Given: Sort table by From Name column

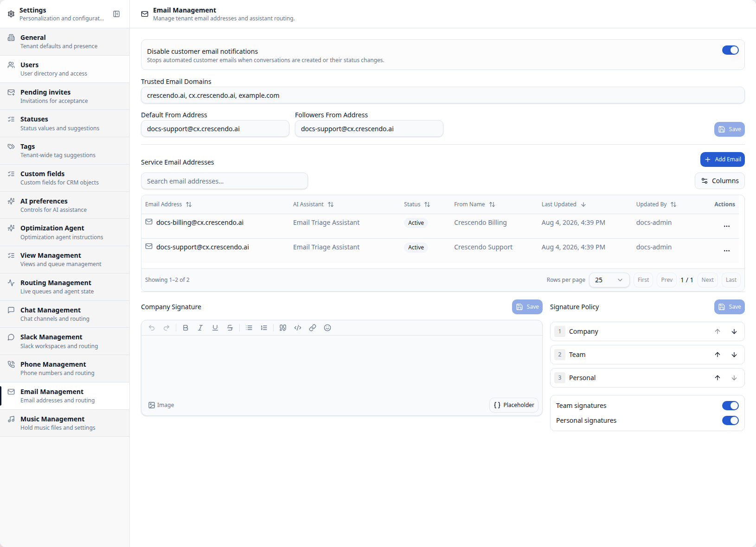Looking at the screenshot, I should pyautogui.click(x=474, y=204).
